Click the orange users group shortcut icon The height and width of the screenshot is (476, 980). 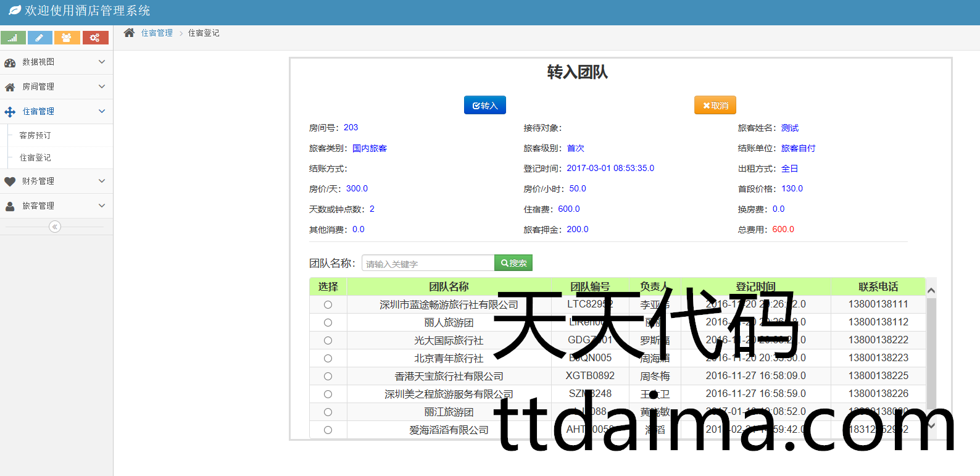(67, 38)
